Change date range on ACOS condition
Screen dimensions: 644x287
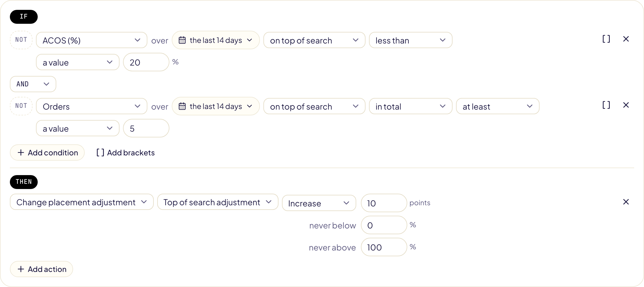coord(216,40)
